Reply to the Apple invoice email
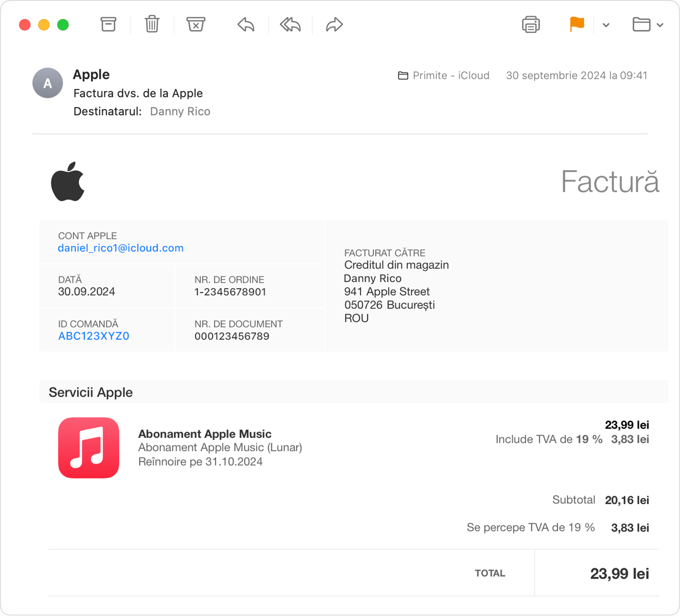Screen dimensions: 680x616 tap(246, 24)
